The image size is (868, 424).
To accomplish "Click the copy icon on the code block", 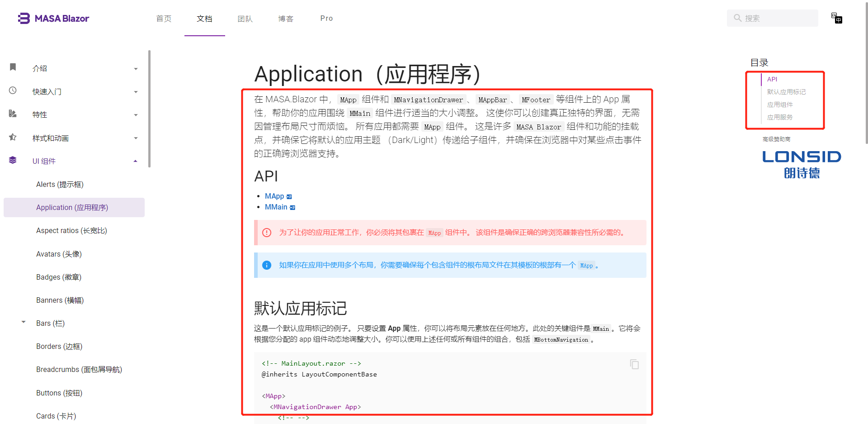I will coord(634,364).
